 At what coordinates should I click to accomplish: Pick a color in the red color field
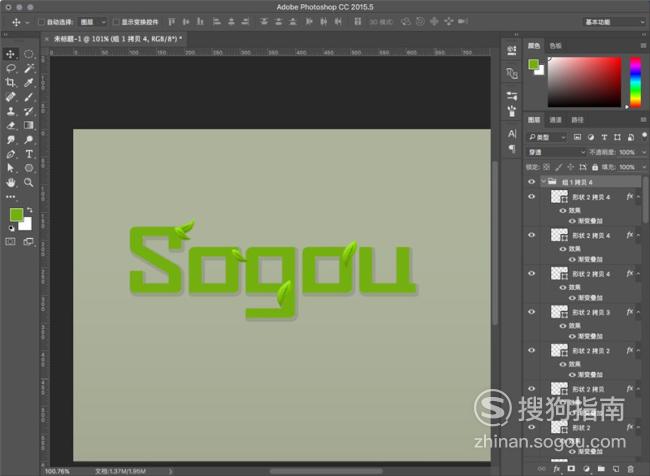tap(585, 82)
